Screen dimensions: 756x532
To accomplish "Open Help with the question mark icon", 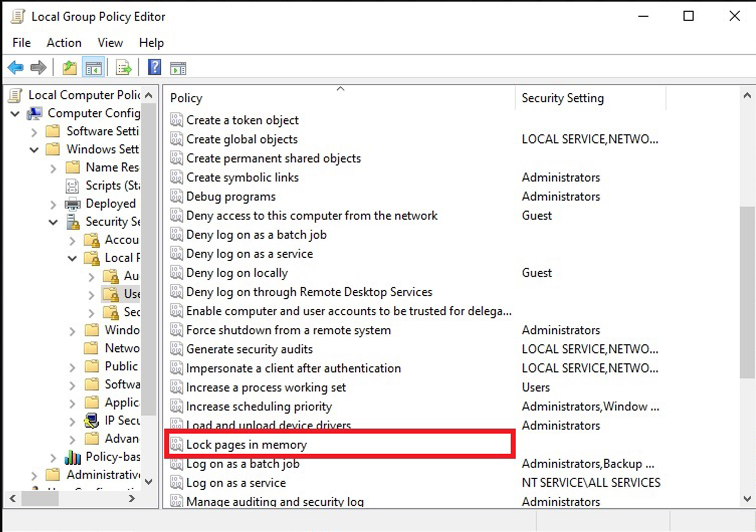I will [x=154, y=68].
